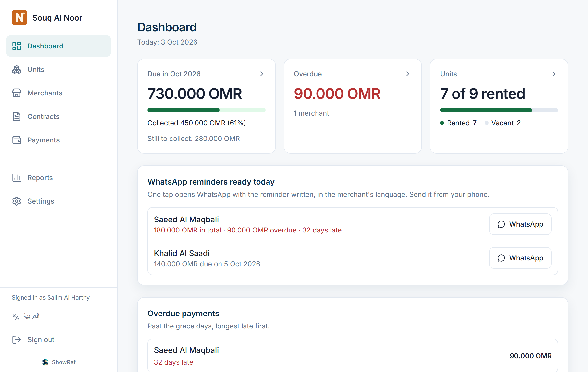Open Saeed Al Maqbali overdue payments row
The width and height of the screenshot is (588, 372).
click(353, 356)
